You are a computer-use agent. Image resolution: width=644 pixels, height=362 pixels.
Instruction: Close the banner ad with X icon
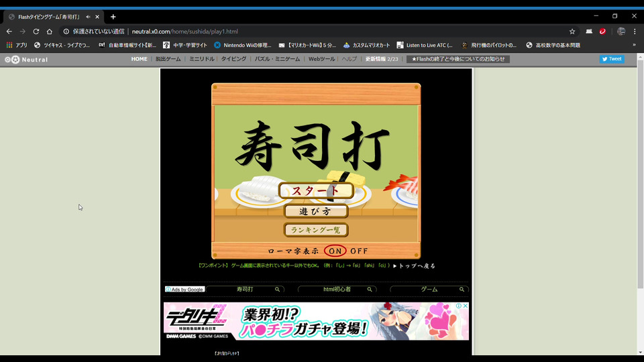click(466, 306)
